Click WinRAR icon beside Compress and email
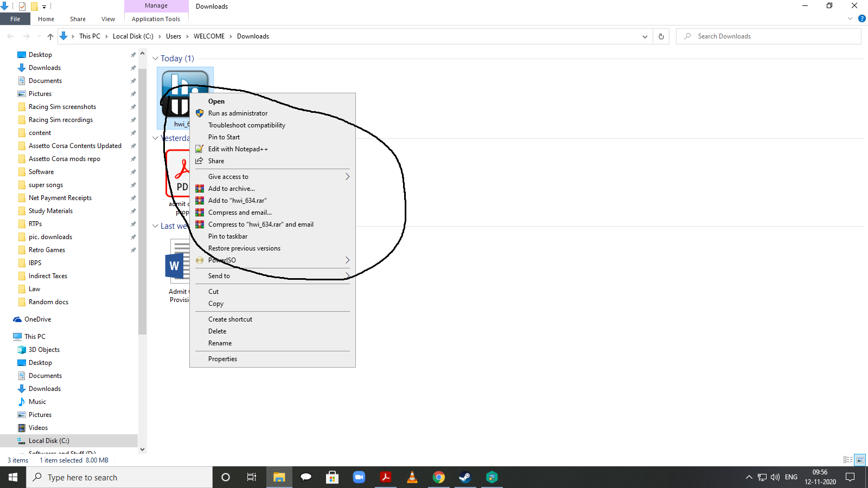Image resolution: width=868 pixels, height=488 pixels. [200, 213]
